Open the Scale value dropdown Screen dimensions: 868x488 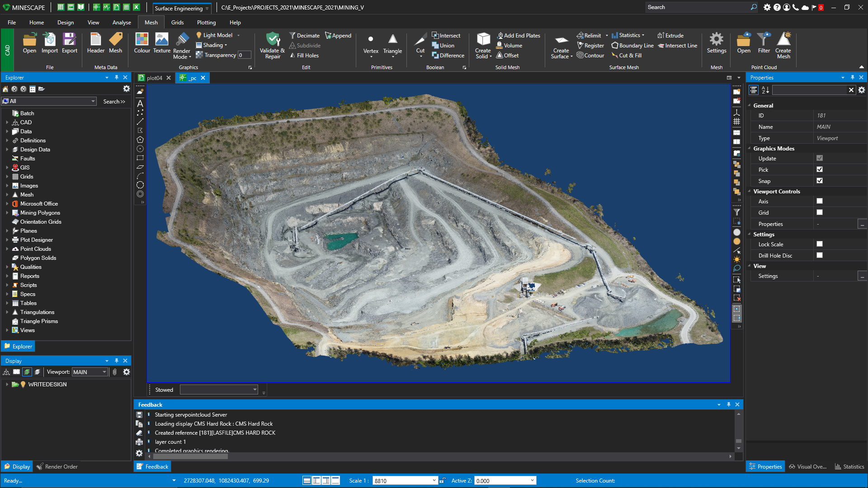[x=434, y=480]
